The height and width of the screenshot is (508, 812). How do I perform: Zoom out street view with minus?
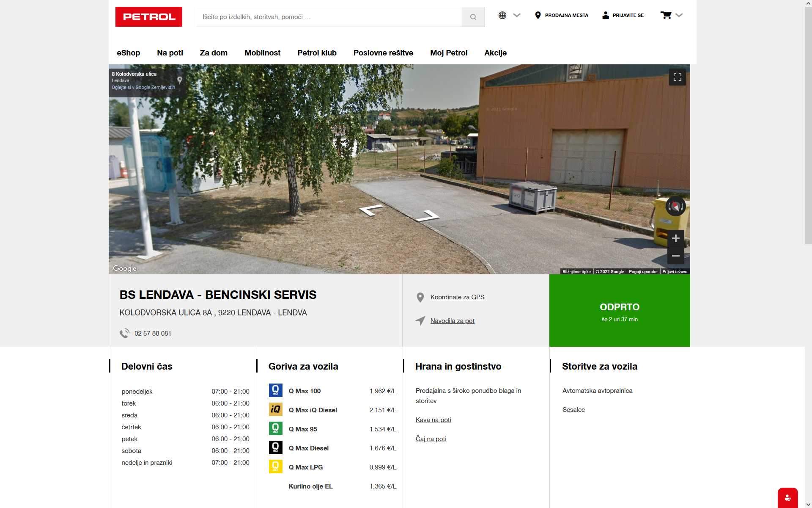tap(675, 256)
